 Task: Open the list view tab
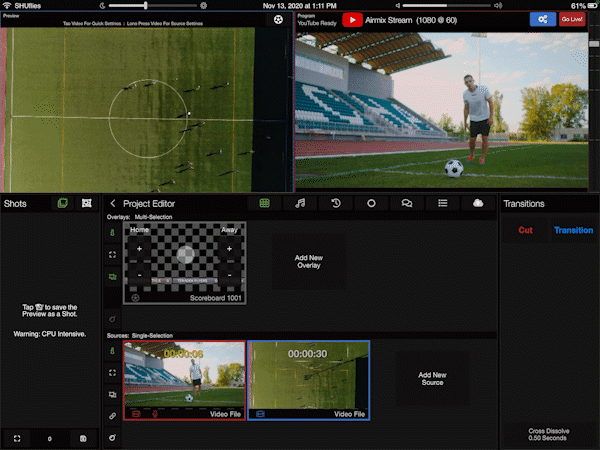pyautogui.click(x=442, y=203)
